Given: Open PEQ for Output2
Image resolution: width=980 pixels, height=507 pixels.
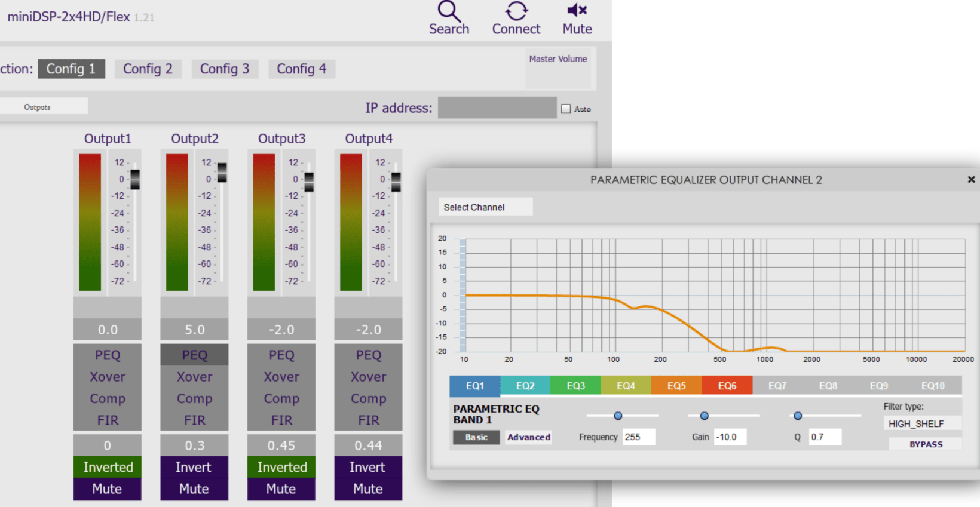Looking at the screenshot, I should 194,355.
